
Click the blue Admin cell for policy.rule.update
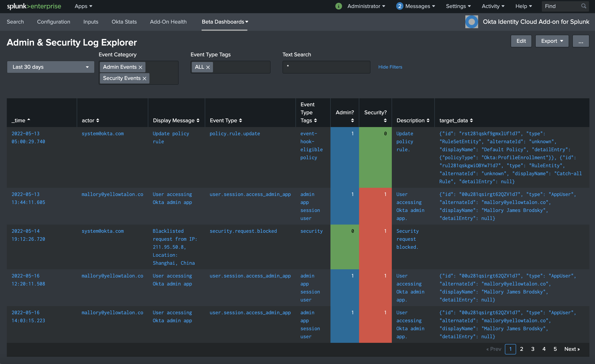tap(345, 157)
